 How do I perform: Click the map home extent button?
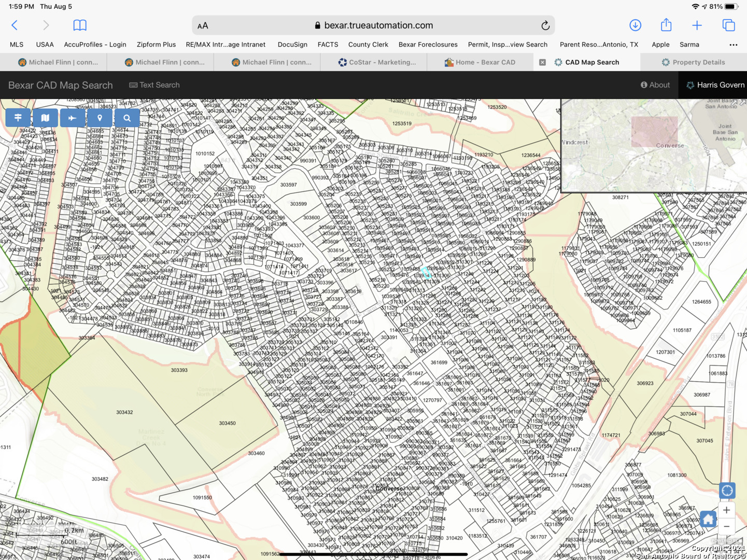click(708, 519)
